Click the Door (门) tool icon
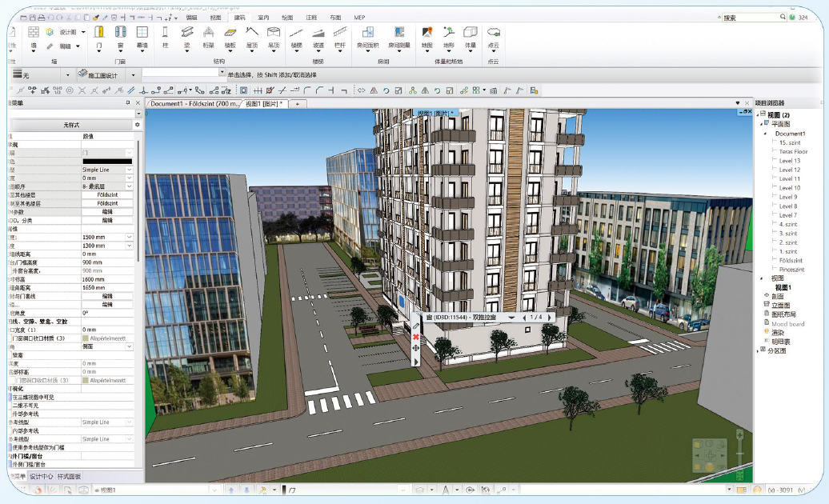 99,33
